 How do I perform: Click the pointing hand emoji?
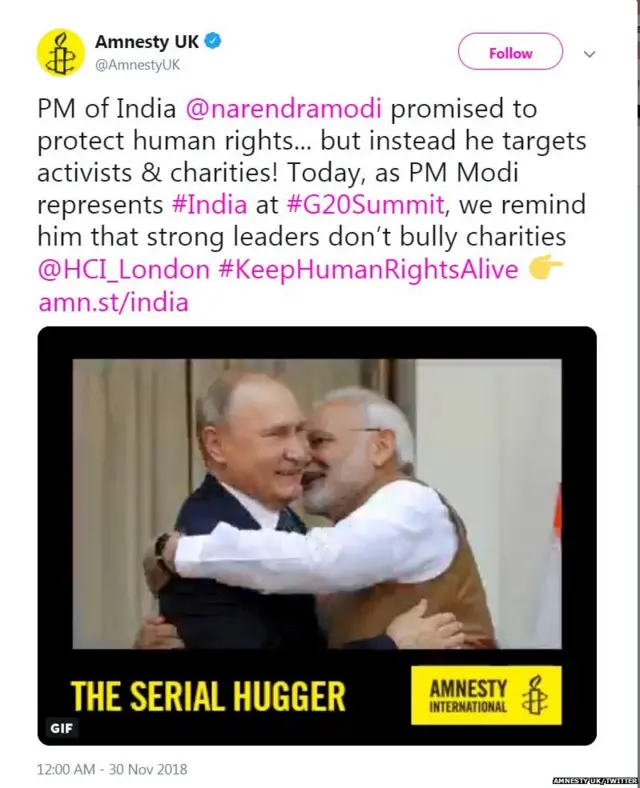tap(546, 268)
